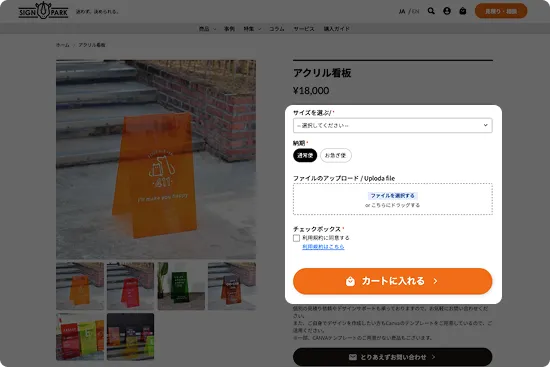Screen dimensions: 550x367
Task: Select the お急ぎ便 delivery option
Action: [336, 155]
